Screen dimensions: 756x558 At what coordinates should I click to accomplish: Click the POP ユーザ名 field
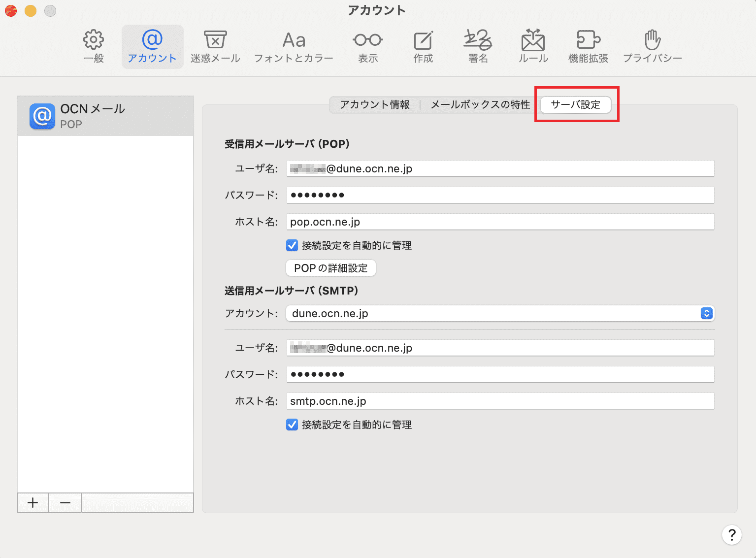[500, 168]
